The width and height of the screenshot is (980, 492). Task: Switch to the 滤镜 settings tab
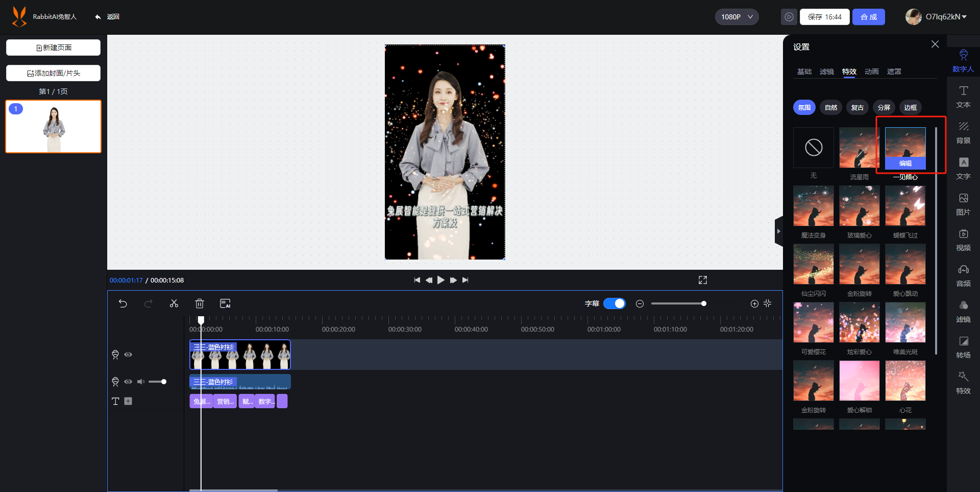827,72
